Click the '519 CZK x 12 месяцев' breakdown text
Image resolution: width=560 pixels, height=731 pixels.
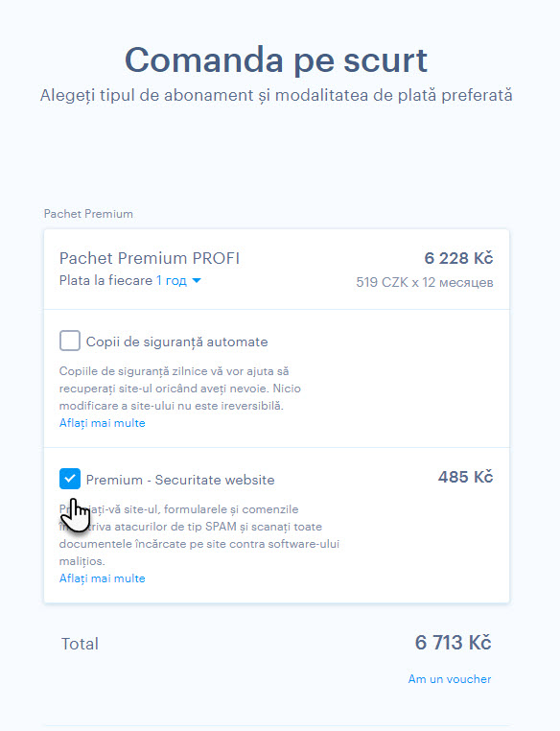click(x=425, y=282)
